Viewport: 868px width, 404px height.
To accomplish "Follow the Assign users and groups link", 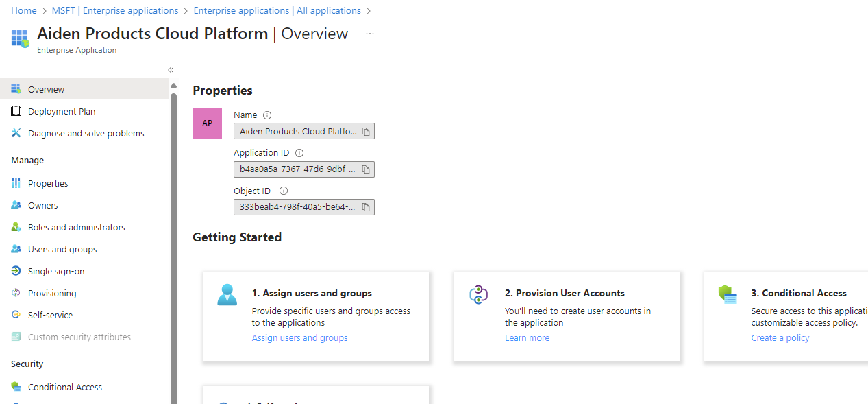I will (299, 337).
